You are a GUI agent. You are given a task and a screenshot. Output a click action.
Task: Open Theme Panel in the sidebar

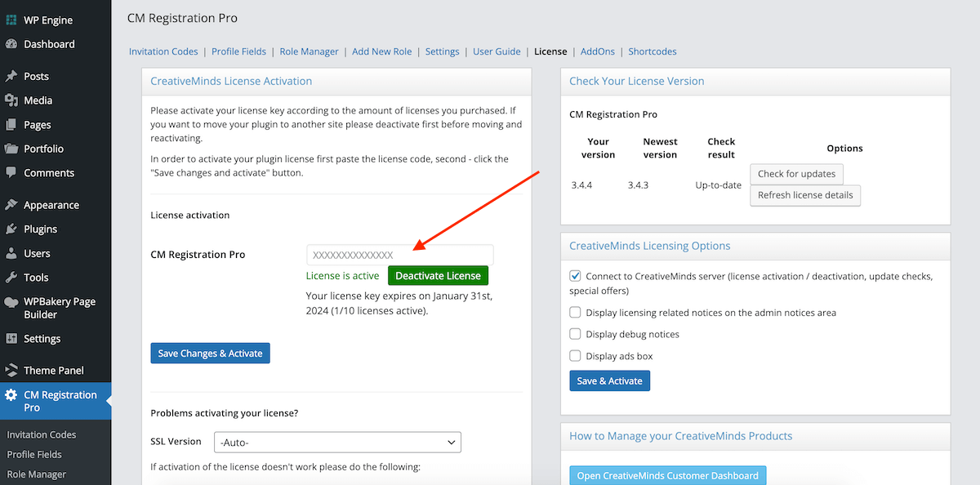pyautogui.click(x=56, y=371)
